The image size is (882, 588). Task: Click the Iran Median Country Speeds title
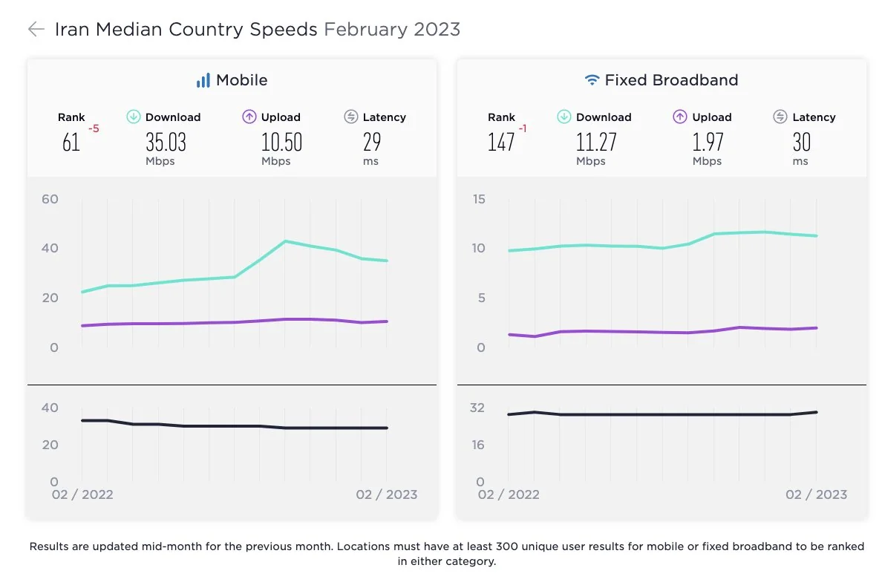pyautogui.click(x=186, y=29)
